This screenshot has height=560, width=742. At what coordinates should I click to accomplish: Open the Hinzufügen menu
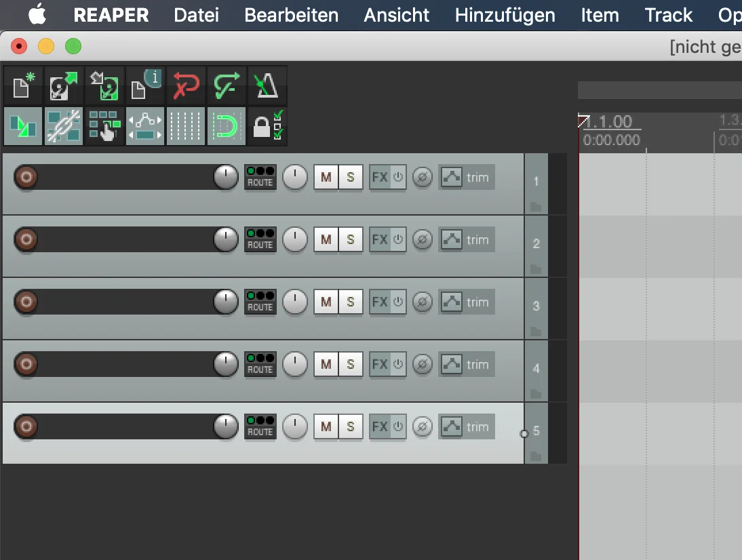[505, 15]
